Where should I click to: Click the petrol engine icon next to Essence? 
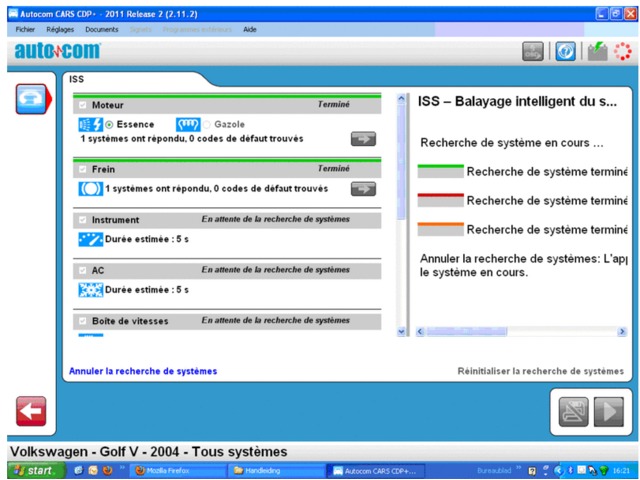click(91, 124)
